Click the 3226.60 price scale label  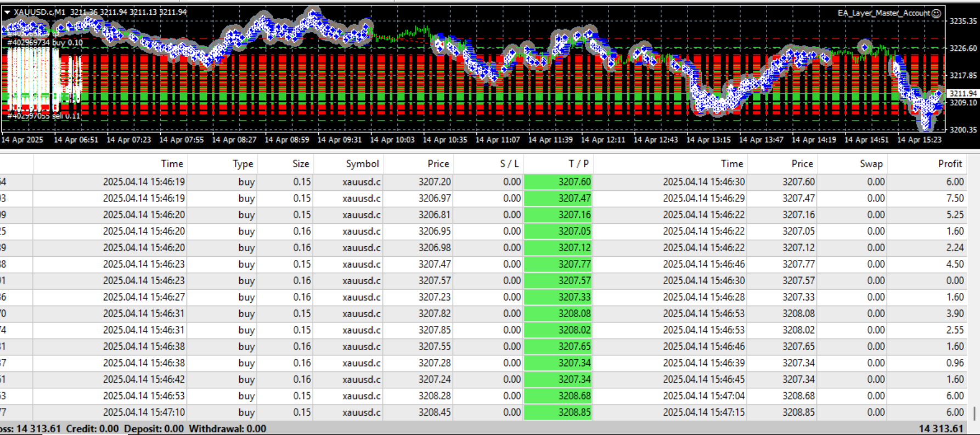963,48
